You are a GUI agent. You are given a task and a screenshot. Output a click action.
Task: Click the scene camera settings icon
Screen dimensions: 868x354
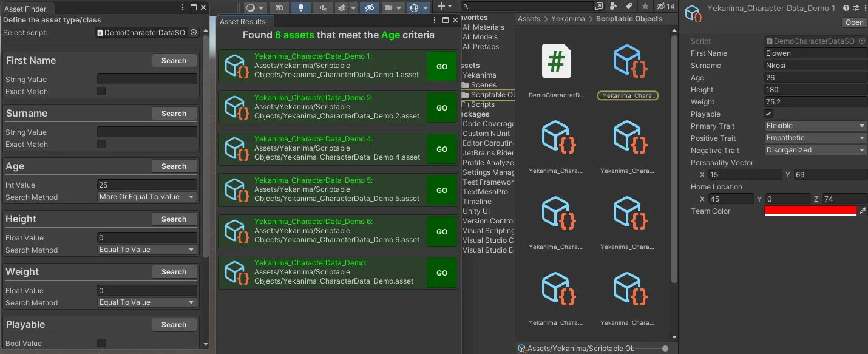click(x=389, y=8)
